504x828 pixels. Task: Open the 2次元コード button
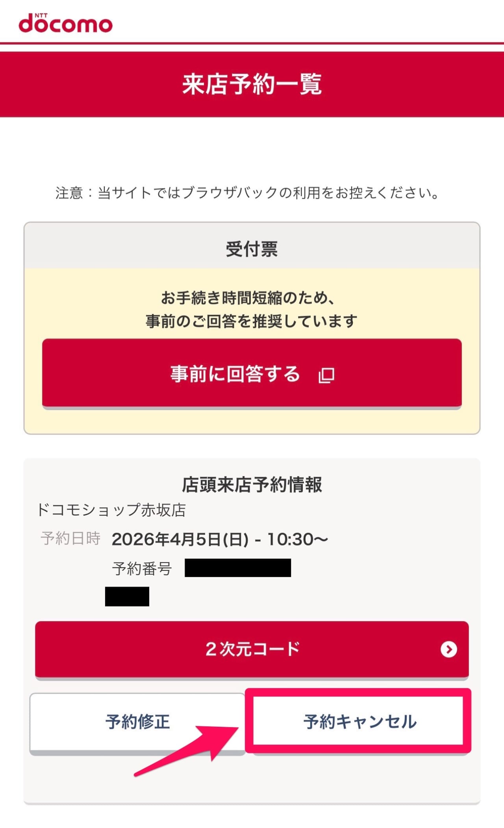tap(252, 650)
